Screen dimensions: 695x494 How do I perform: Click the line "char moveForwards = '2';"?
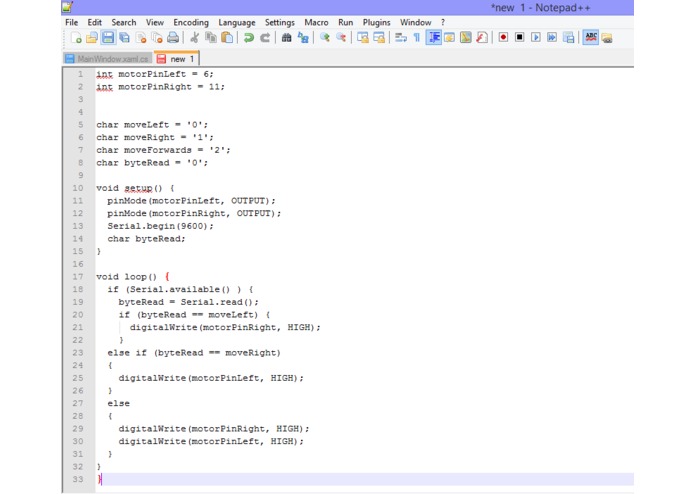163,150
